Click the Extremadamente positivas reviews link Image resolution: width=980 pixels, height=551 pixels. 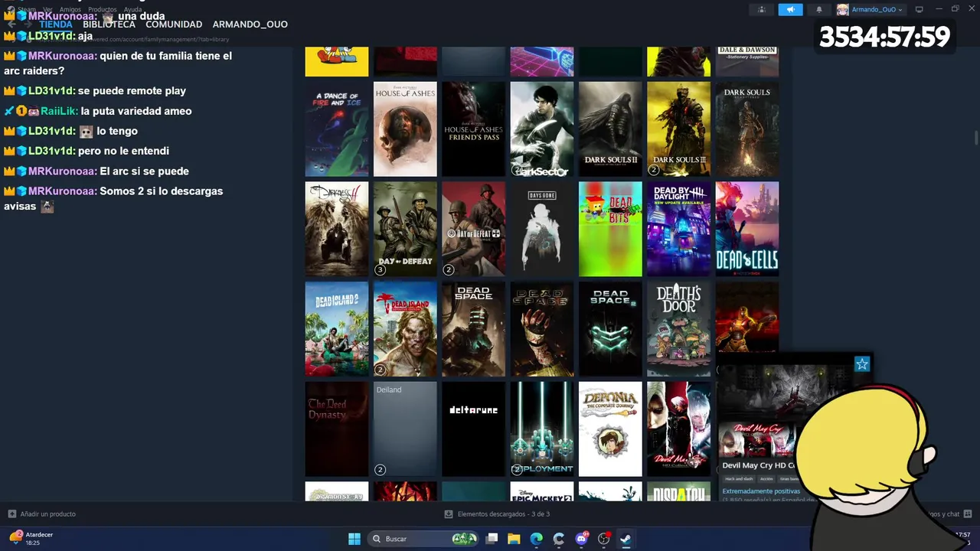click(x=761, y=491)
